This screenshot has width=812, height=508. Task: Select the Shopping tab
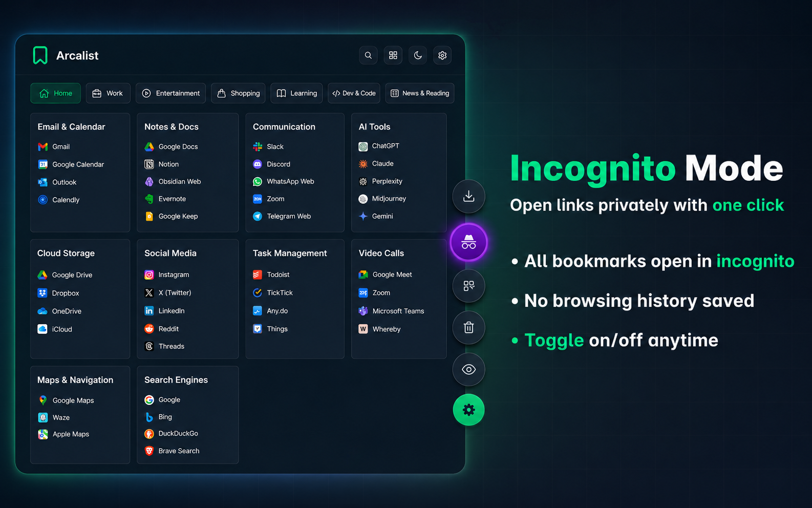(238, 93)
